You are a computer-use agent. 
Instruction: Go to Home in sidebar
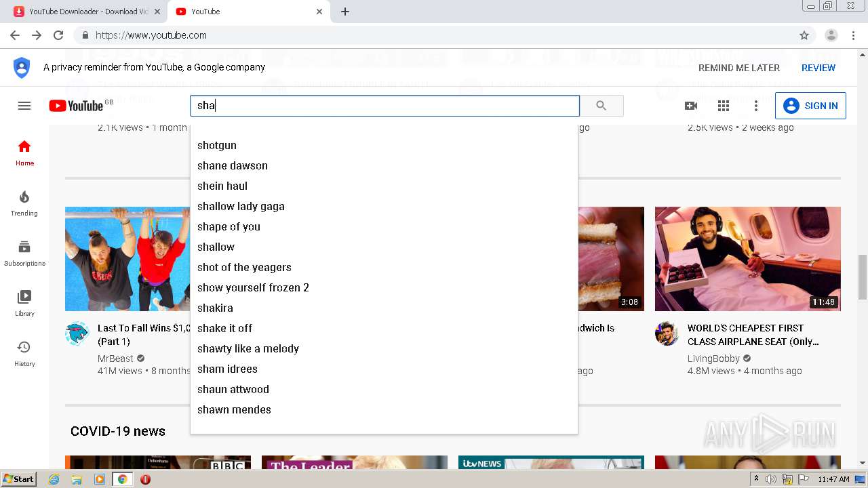point(24,153)
